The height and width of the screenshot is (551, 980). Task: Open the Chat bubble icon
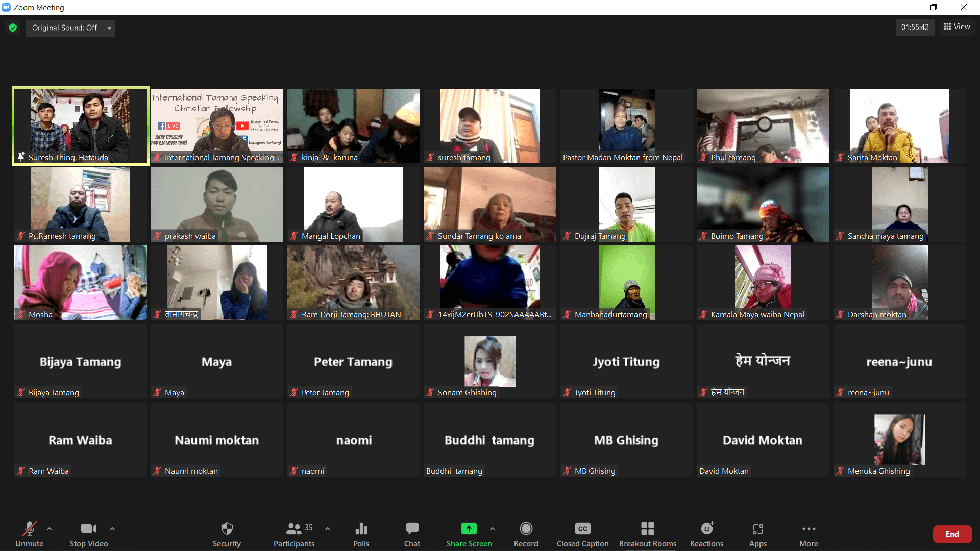tap(412, 529)
